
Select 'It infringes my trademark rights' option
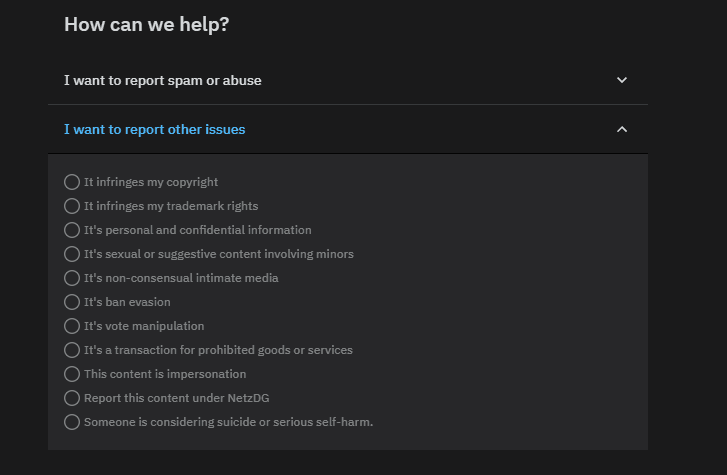(72, 206)
